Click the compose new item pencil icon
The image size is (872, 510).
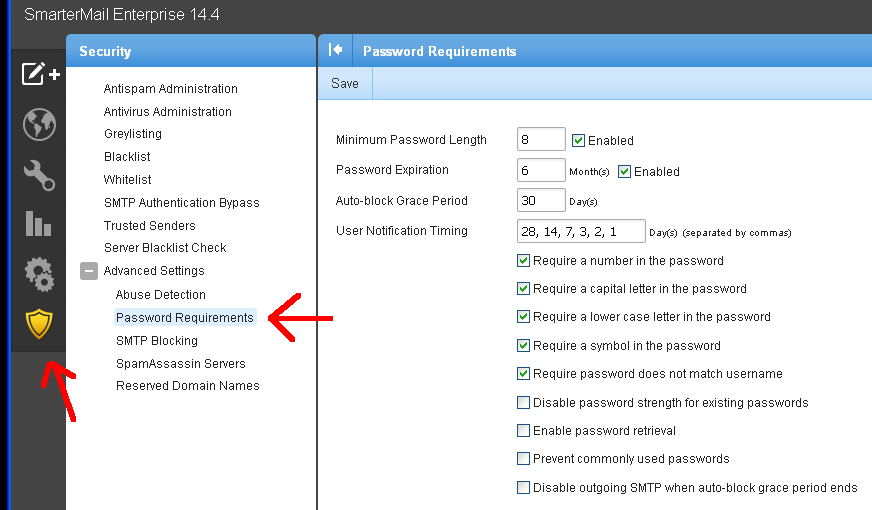(x=40, y=73)
